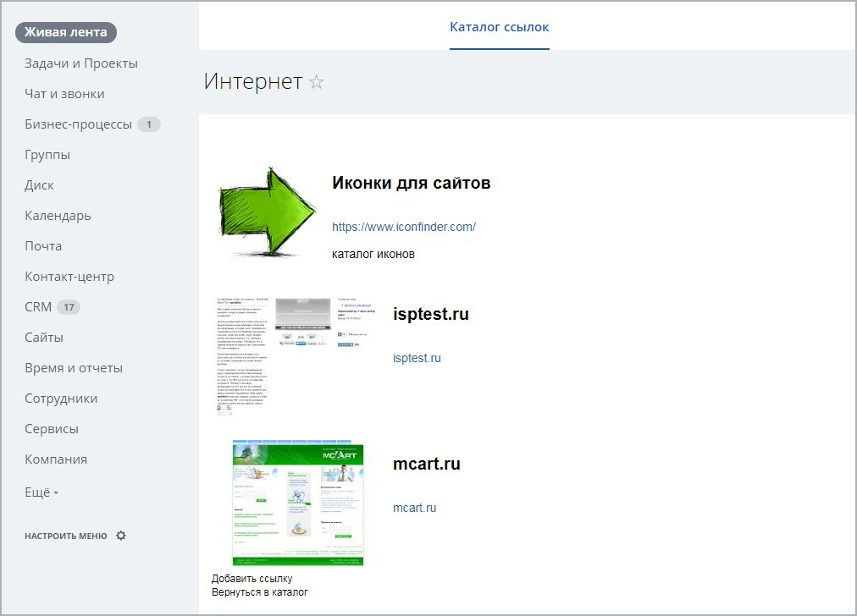Open the blue isptest.ru URL link
The width and height of the screenshot is (857, 616).
417,358
